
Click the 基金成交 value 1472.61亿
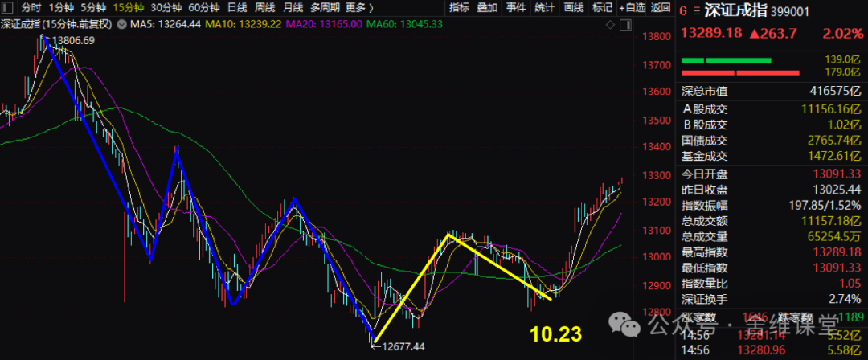834,157
